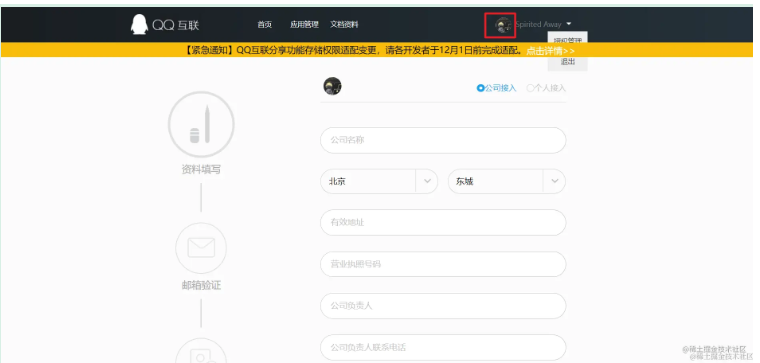Click the Spirited Away username
The width and height of the screenshot is (760, 363).
pos(538,24)
